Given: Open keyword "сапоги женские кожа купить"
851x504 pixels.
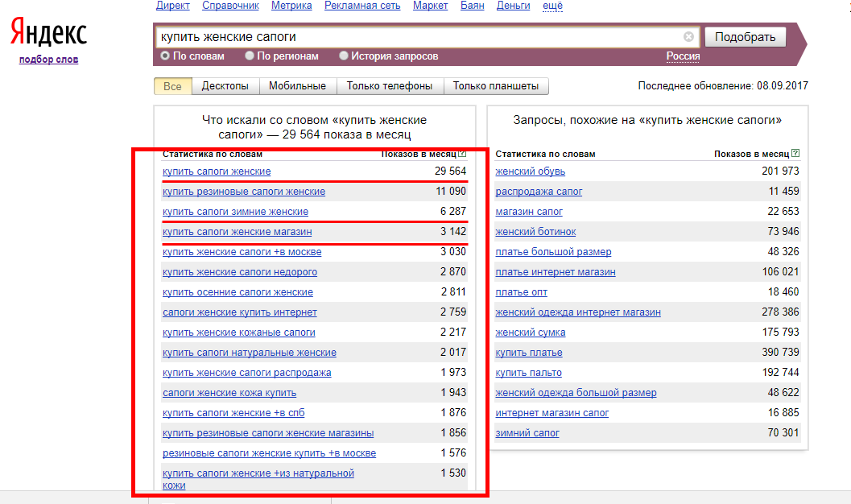Looking at the screenshot, I should coord(229,393).
